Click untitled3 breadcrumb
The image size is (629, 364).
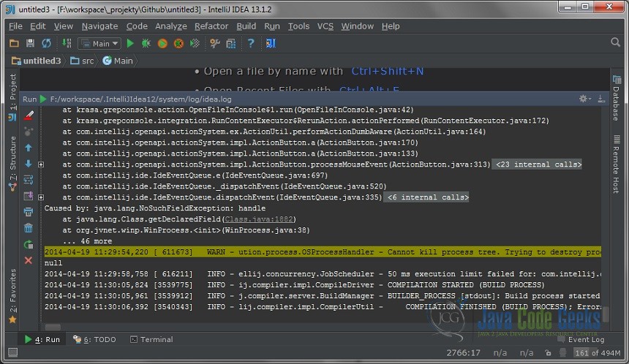(37, 61)
